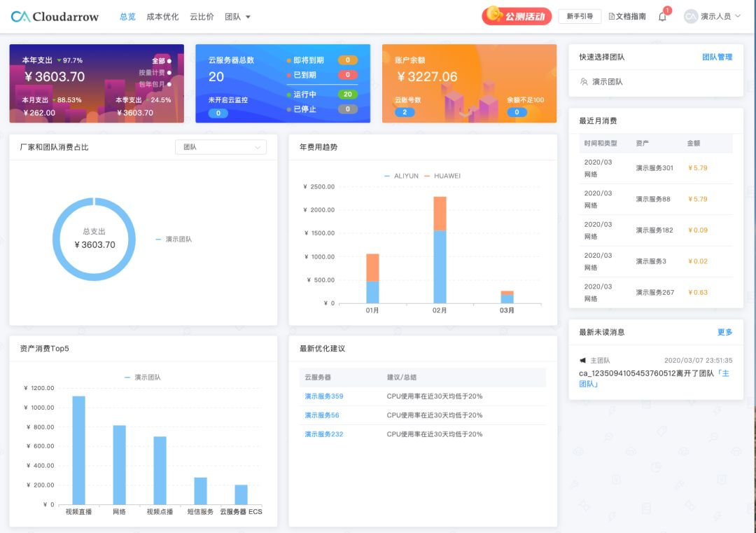Toggle HUAWEI legend in yearly trend chart

pos(442,176)
